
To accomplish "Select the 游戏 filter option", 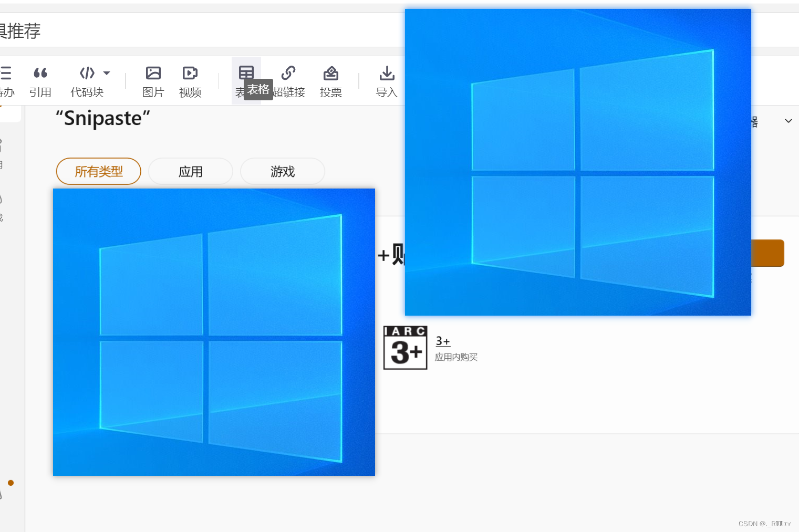I will 282,171.
